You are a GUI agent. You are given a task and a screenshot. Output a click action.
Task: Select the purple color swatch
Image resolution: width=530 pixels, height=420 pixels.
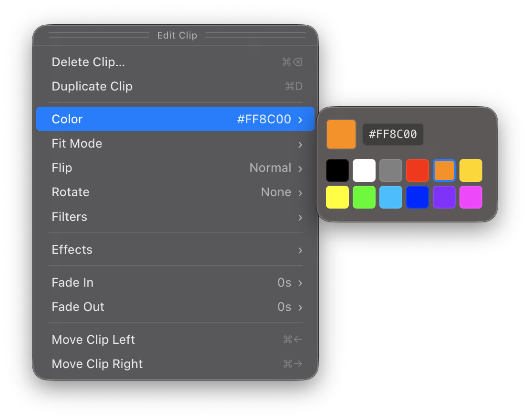coord(444,197)
